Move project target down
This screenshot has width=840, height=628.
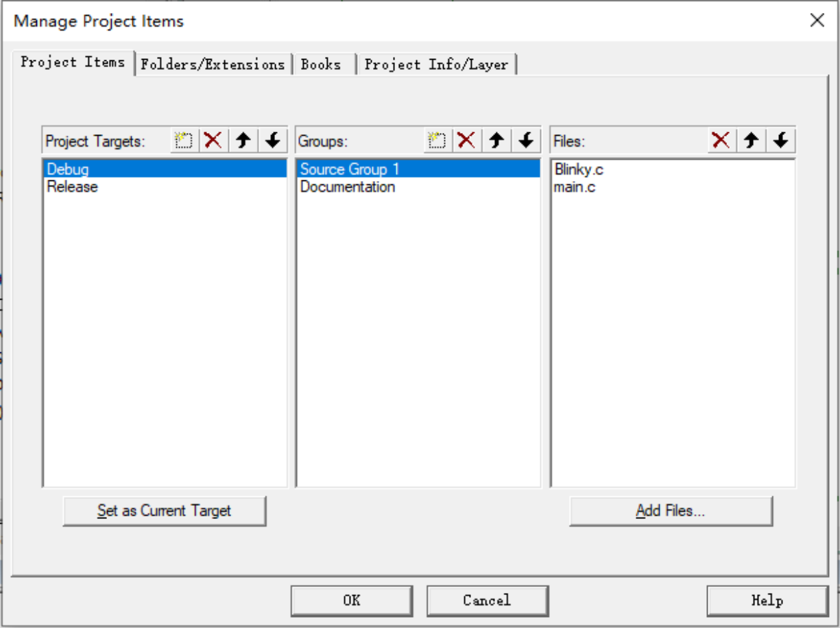point(272,141)
